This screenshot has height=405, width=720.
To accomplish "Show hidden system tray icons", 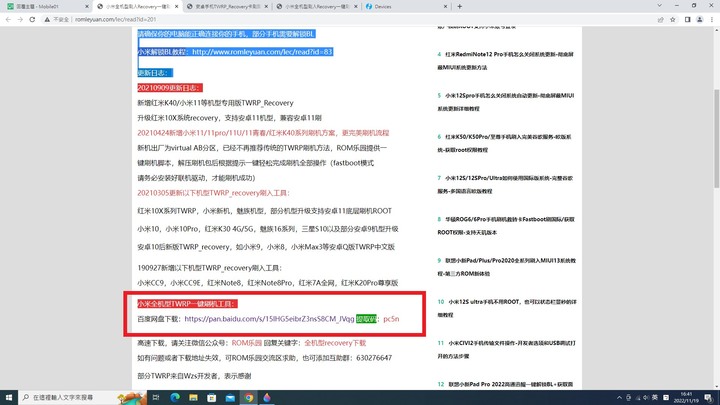I will pos(619,398).
